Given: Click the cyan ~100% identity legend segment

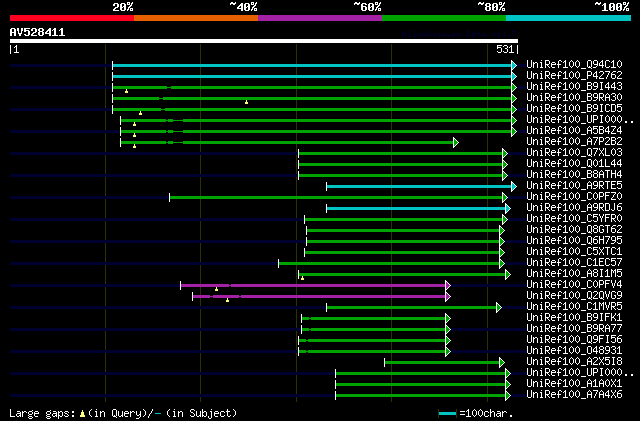Looking at the screenshot, I should tap(569, 18).
